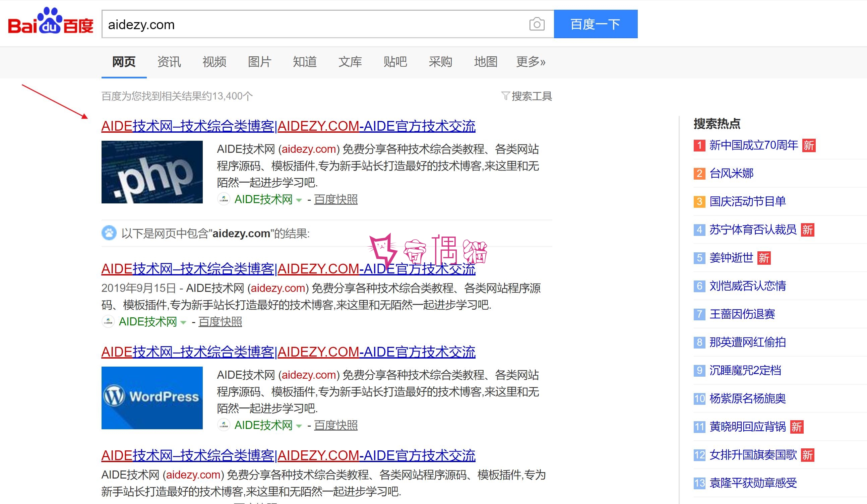Open hot search 国庆活动节目单
Screen dimensions: 867x504
click(748, 201)
